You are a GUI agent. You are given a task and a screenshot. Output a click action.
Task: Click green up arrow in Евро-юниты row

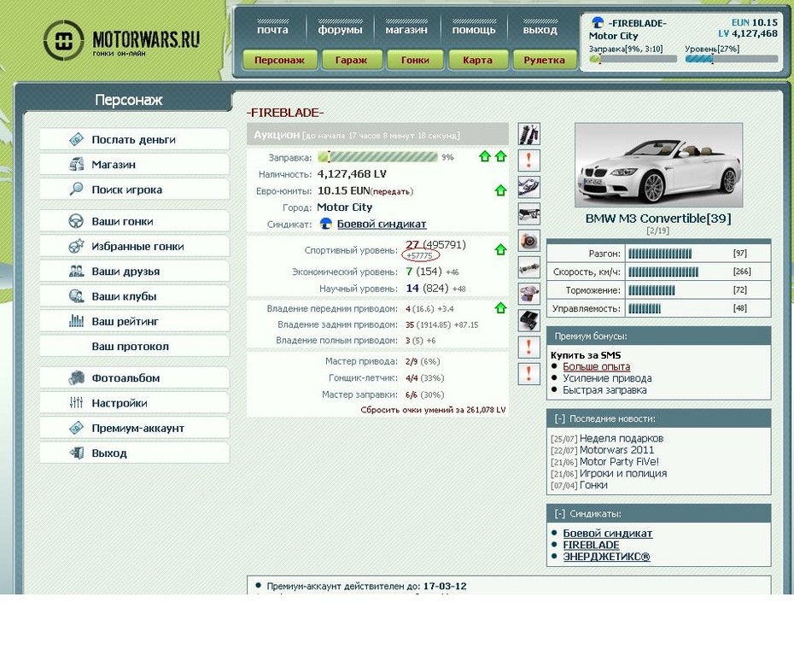tap(501, 190)
